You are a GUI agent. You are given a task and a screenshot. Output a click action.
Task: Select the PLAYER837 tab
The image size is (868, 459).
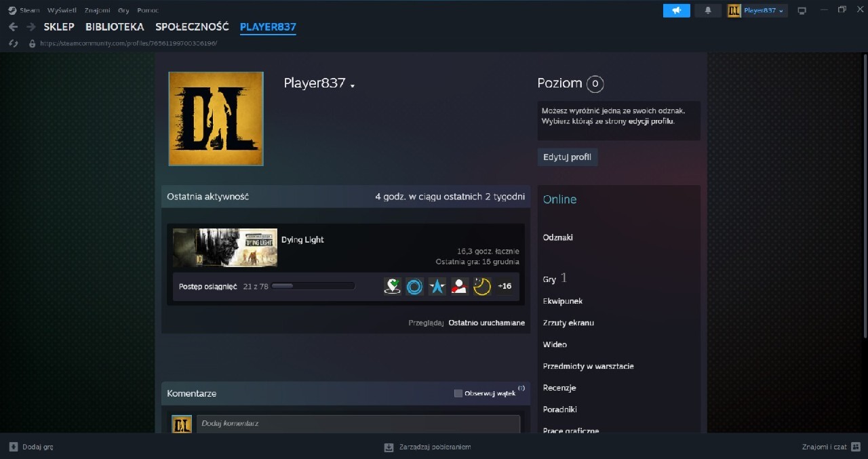[x=268, y=27]
